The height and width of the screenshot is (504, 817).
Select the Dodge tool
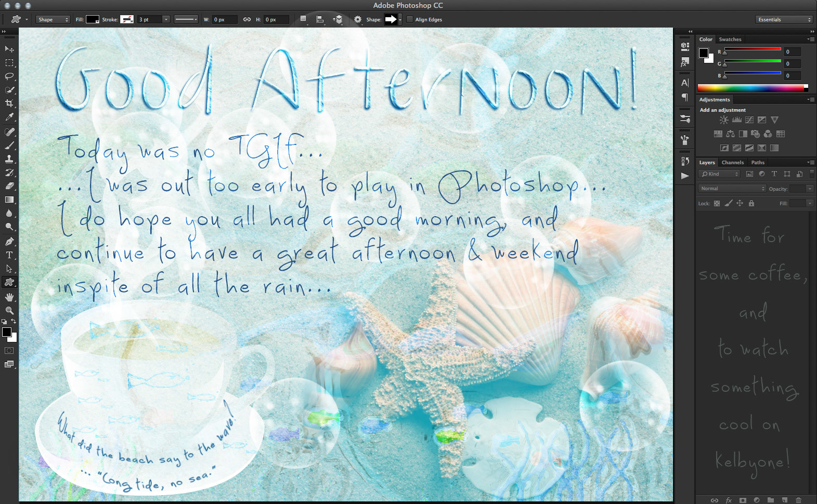coord(9,227)
